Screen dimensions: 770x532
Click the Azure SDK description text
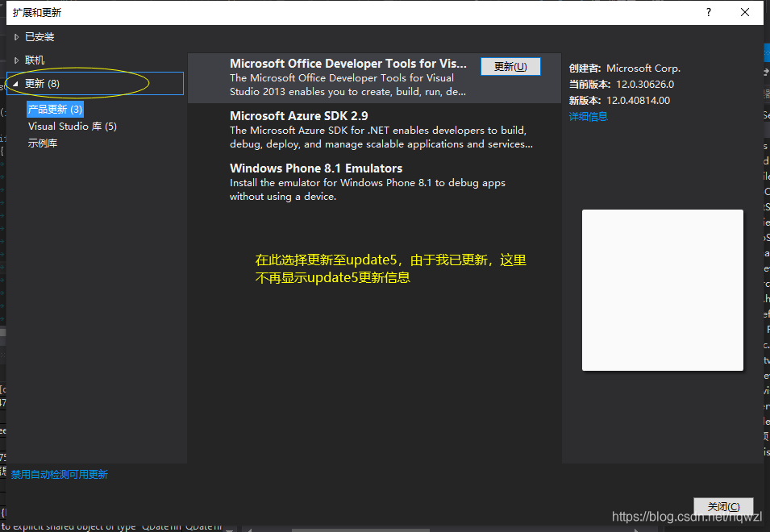click(381, 137)
